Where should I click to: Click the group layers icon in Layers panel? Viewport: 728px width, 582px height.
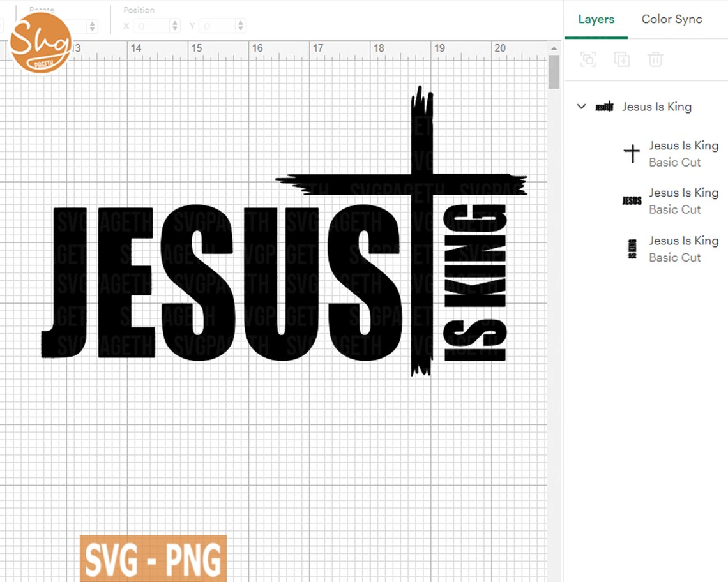tap(588, 59)
